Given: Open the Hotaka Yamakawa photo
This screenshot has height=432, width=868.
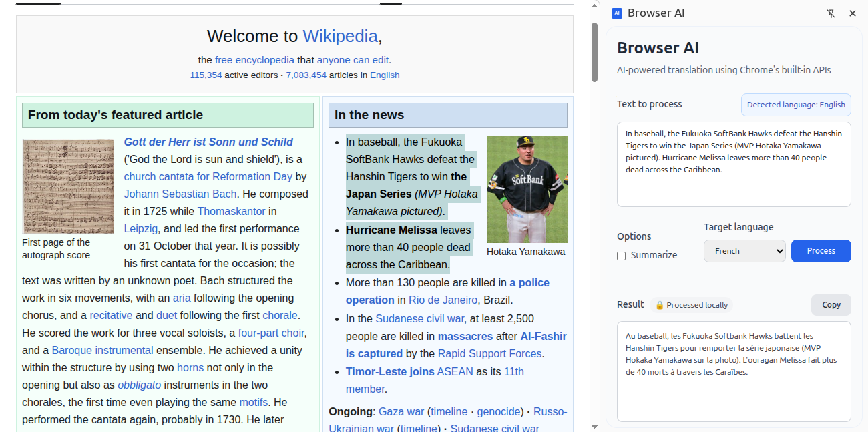Looking at the screenshot, I should [527, 189].
